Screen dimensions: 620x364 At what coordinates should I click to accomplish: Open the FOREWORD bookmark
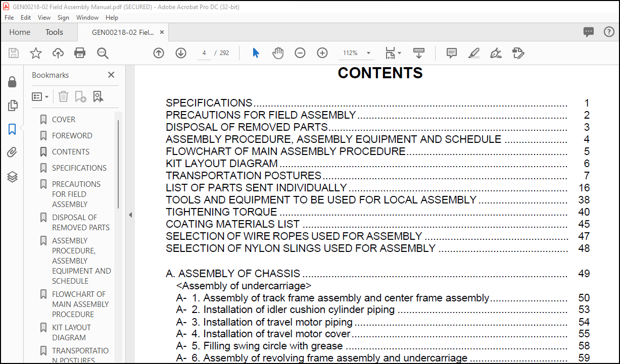click(72, 136)
